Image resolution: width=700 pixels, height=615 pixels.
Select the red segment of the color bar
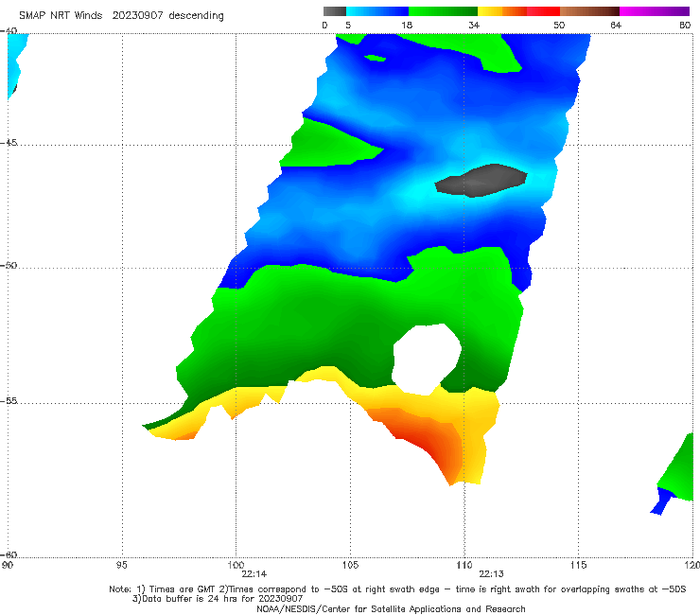[543, 11]
